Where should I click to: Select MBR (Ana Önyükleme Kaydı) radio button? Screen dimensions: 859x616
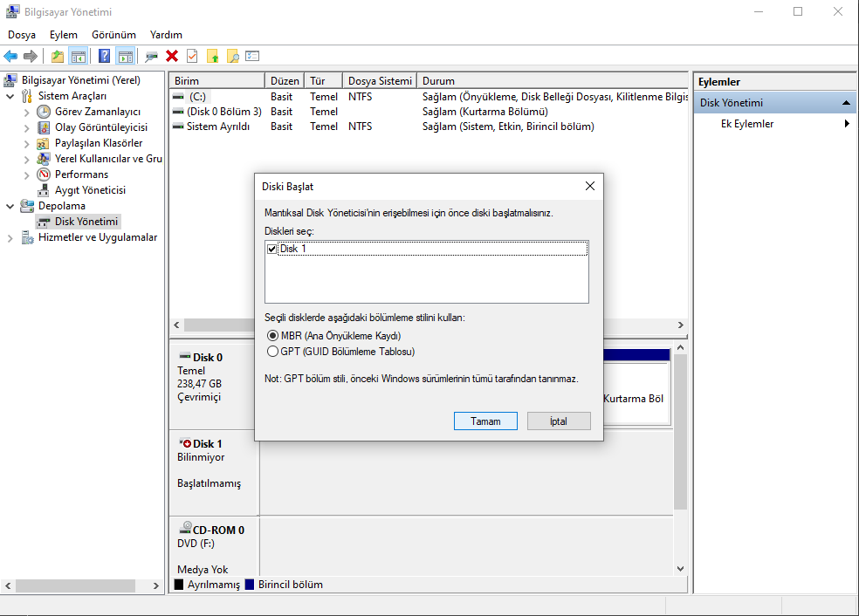click(273, 335)
